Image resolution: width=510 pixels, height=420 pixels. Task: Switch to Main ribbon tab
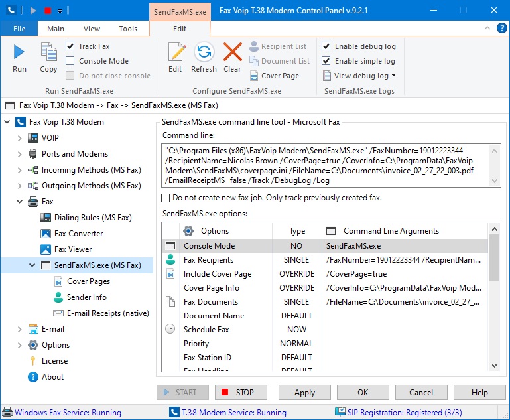56,29
